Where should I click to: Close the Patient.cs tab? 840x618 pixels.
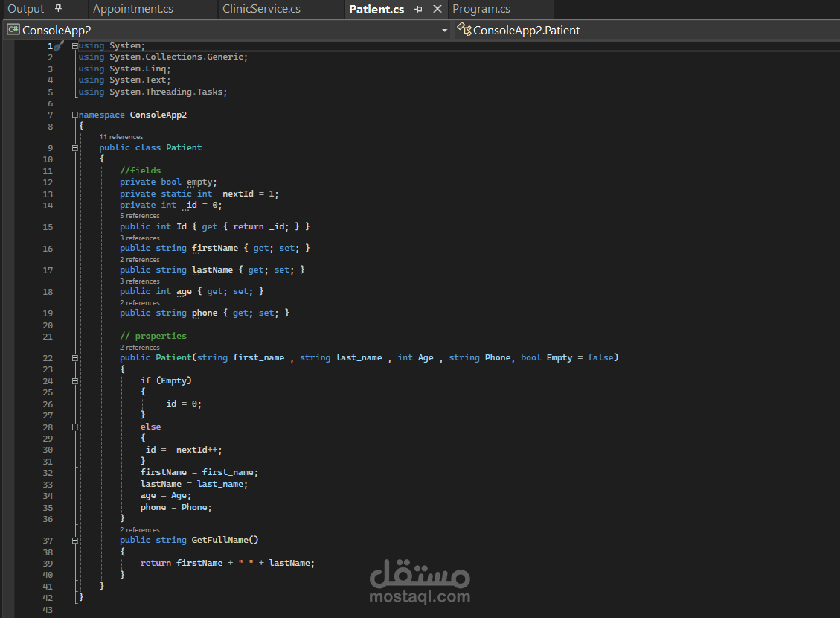(x=437, y=9)
